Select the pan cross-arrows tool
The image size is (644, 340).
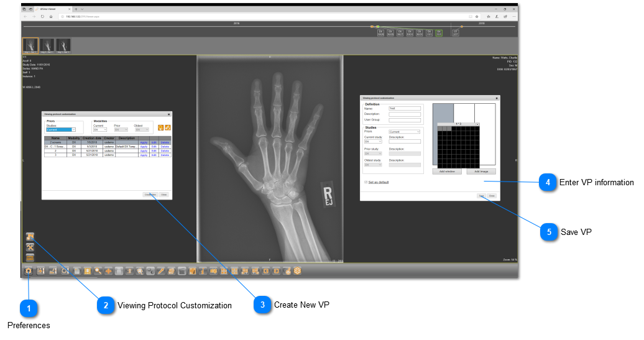[108, 271]
